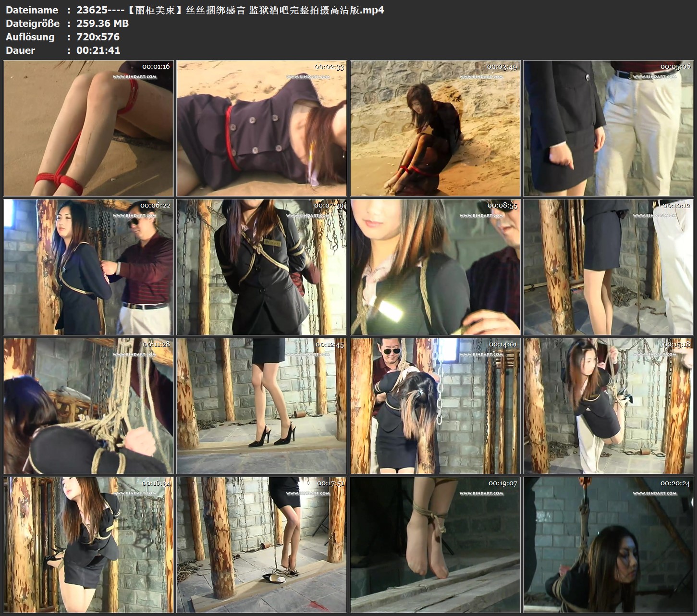
Task: Click the 259.36 MB Dateigröße value
Action: click(102, 24)
